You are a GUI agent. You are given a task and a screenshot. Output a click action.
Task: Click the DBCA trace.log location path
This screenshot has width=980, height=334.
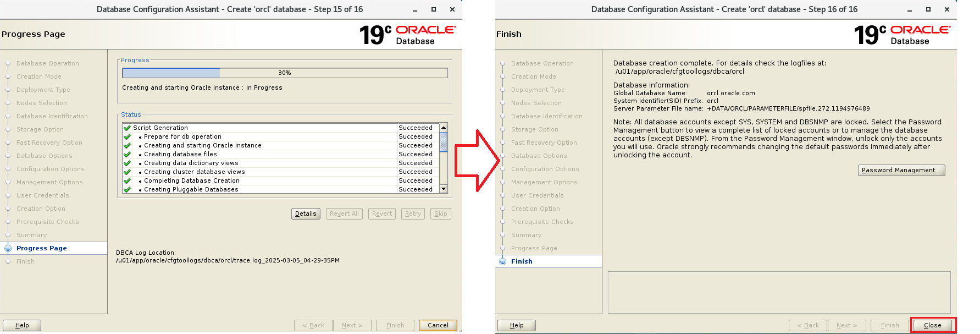coord(228,260)
